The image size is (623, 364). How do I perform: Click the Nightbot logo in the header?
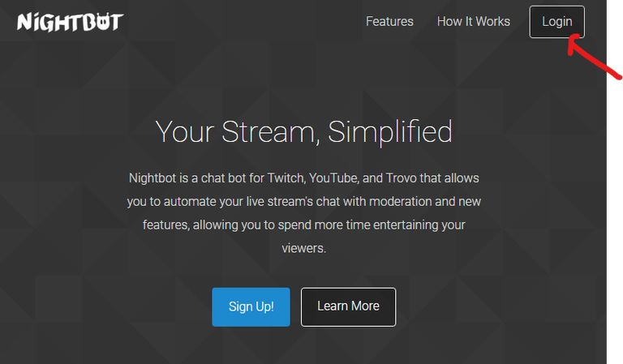click(x=69, y=21)
